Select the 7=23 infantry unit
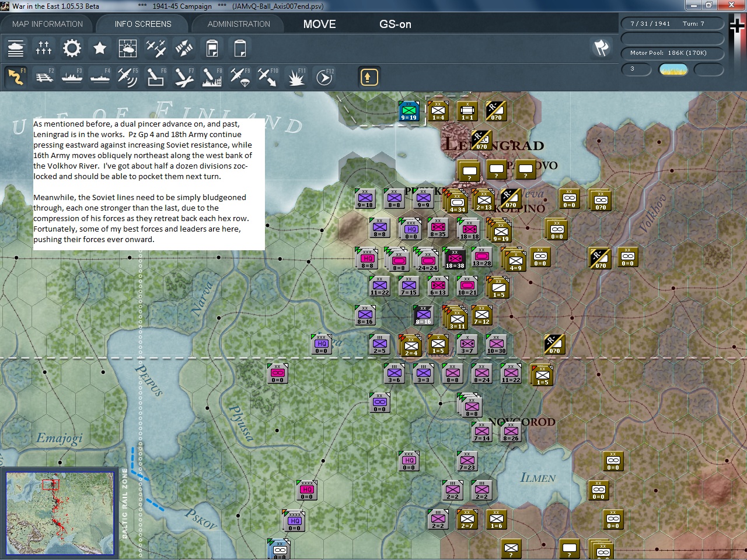This screenshot has height=560, width=747. (467, 461)
